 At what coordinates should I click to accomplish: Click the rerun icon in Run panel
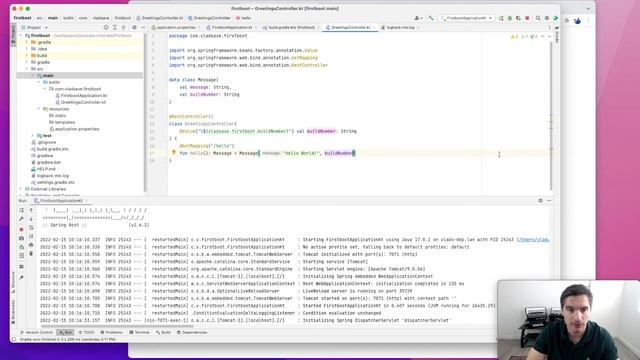click(22, 210)
